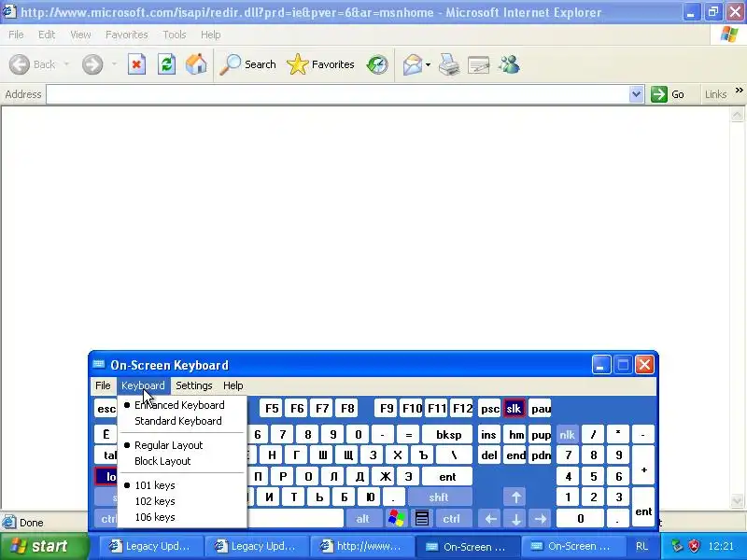Click the Back arrow in Internet Explorer

pyautogui.click(x=20, y=64)
